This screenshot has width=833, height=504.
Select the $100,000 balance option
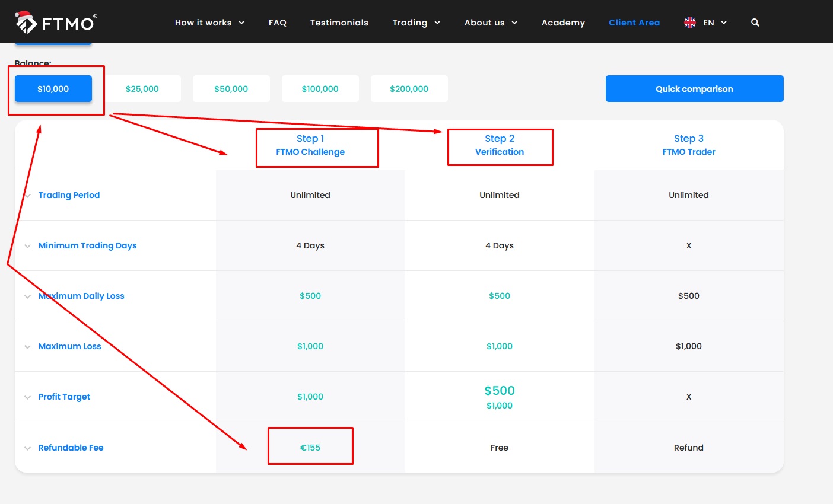pyautogui.click(x=320, y=89)
